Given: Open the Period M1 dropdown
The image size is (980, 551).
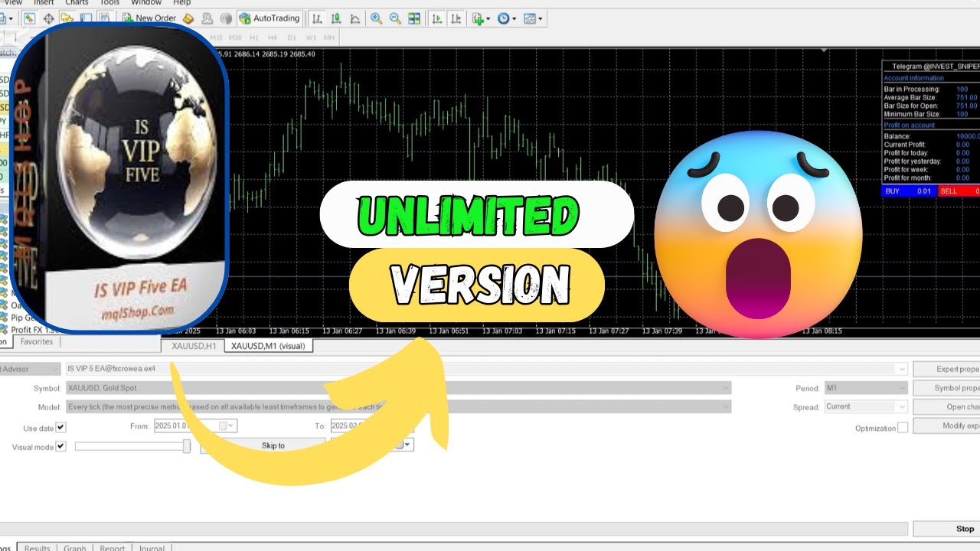Looking at the screenshot, I should coord(866,388).
